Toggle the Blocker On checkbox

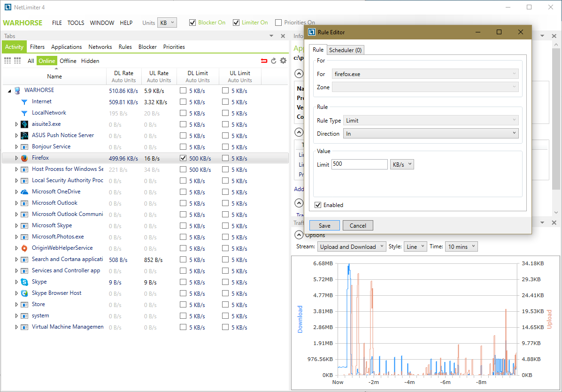coord(192,23)
